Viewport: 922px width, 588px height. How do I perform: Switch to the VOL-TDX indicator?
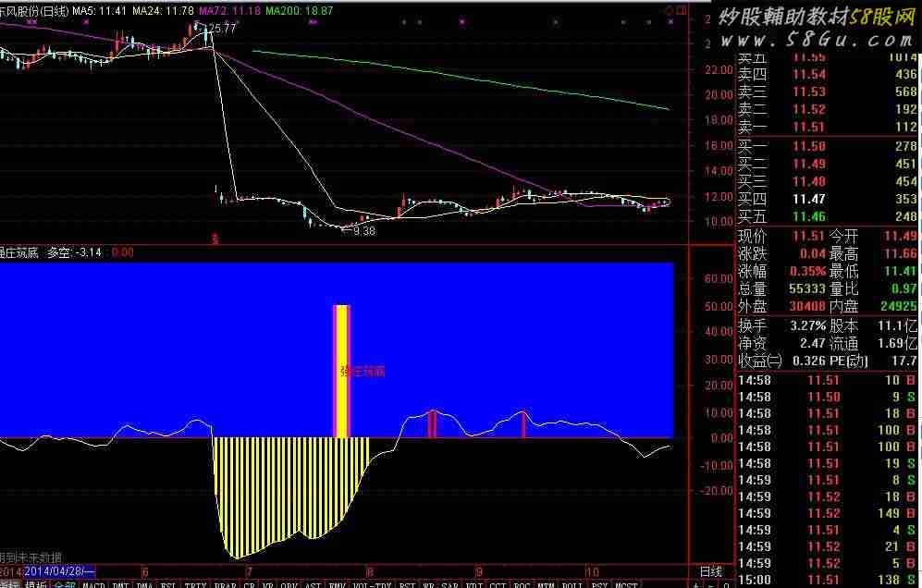(x=372, y=583)
